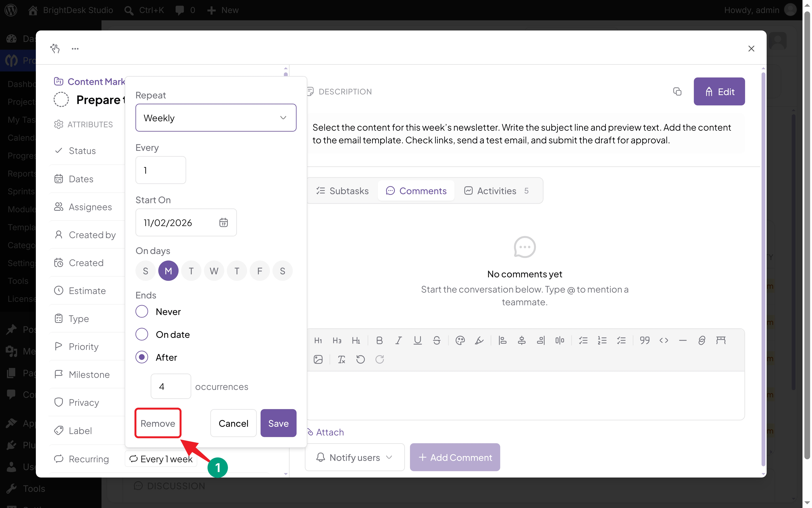Undo last edit in comment editor

pyautogui.click(x=360, y=360)
